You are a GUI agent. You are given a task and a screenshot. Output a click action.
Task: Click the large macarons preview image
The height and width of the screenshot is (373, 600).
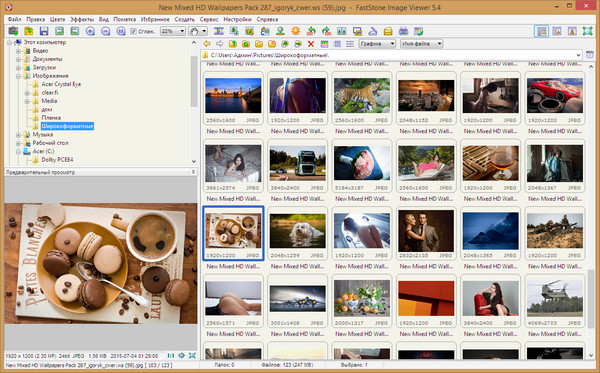[x=101, y=263]
